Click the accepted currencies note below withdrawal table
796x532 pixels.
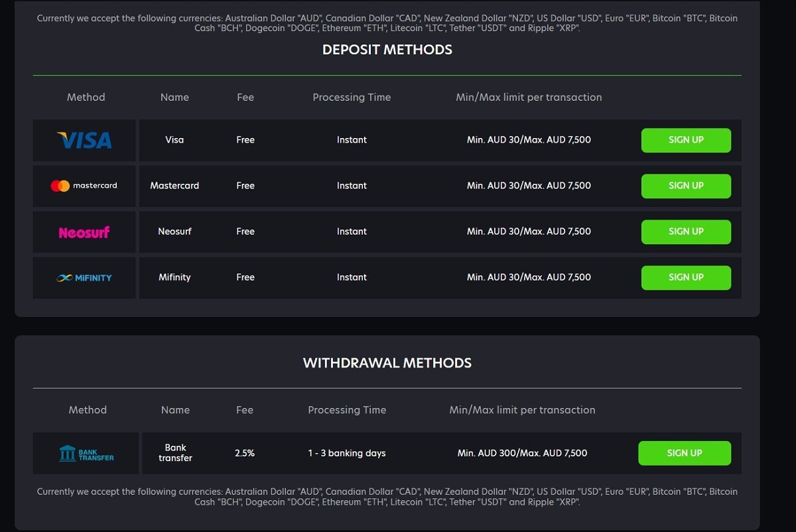[387, 497]
